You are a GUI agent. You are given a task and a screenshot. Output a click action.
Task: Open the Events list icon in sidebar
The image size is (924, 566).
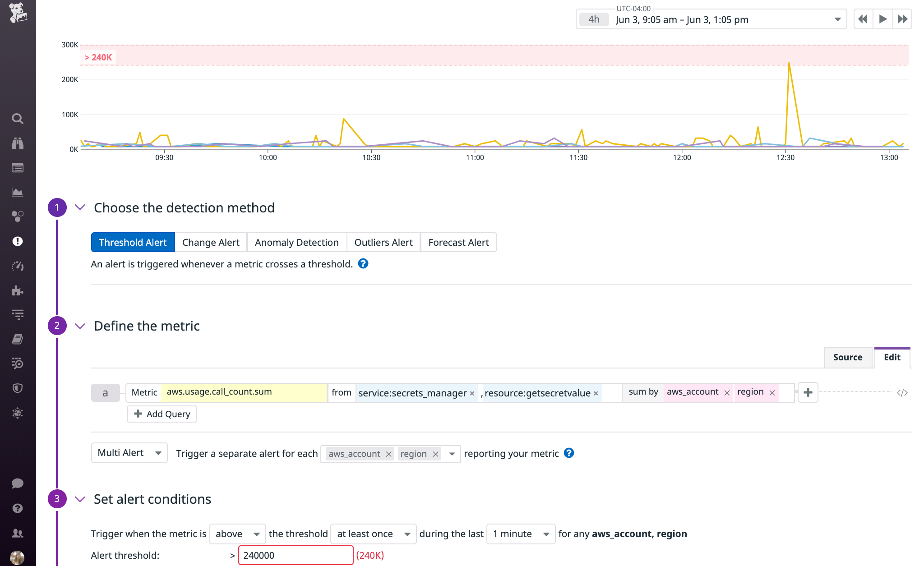[18, 168]
